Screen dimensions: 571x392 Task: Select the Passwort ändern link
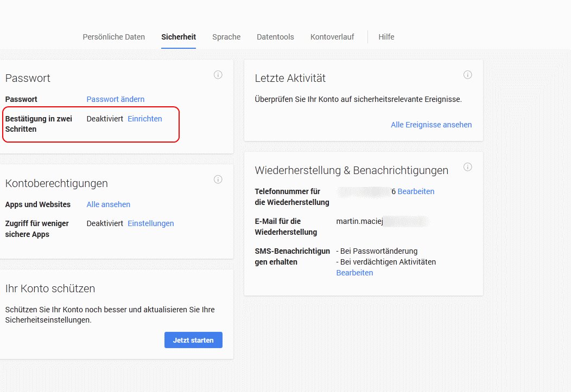pos(116,99)
